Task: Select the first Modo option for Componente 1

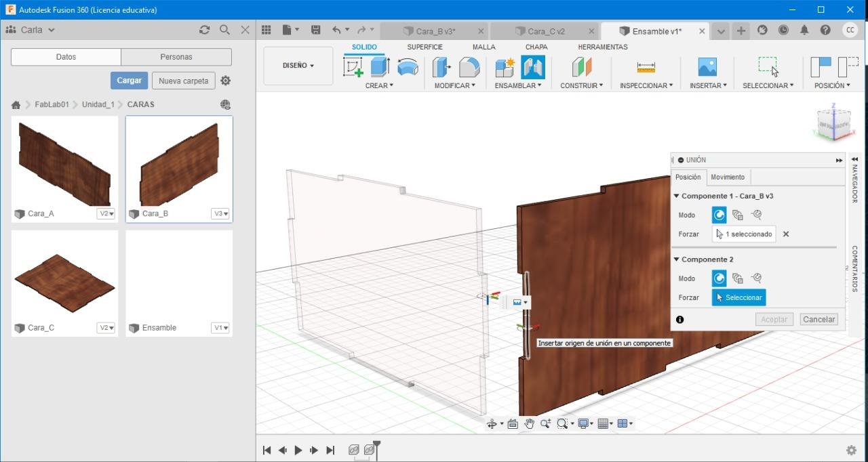Action: [x=719, y=215]
